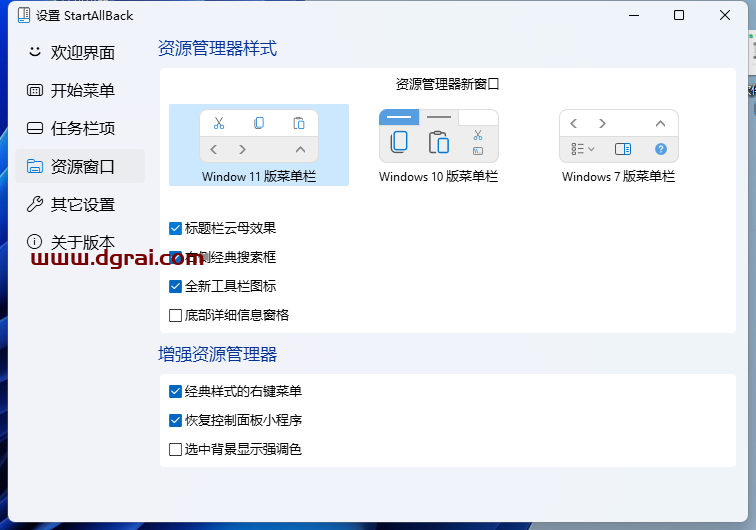The image size is (756, 530).
Task: Switch to 任务栏项 section
Action: (x=80, y=128)
